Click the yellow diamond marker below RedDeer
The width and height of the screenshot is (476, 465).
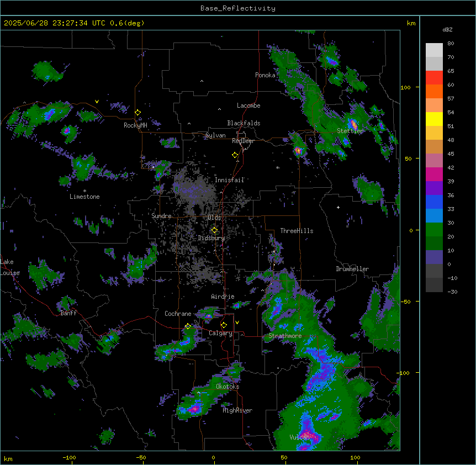[x=235, y=155]
